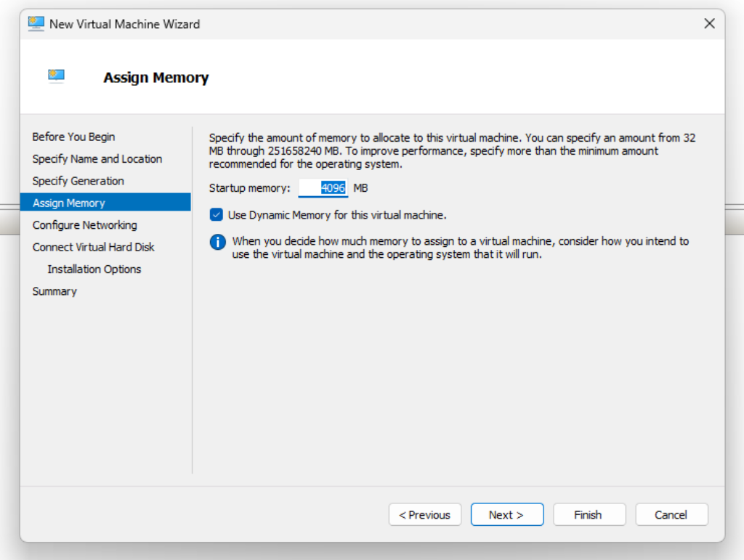
Task: Select the highlighted Assign Memory step in sidebar
Action: 68,203
